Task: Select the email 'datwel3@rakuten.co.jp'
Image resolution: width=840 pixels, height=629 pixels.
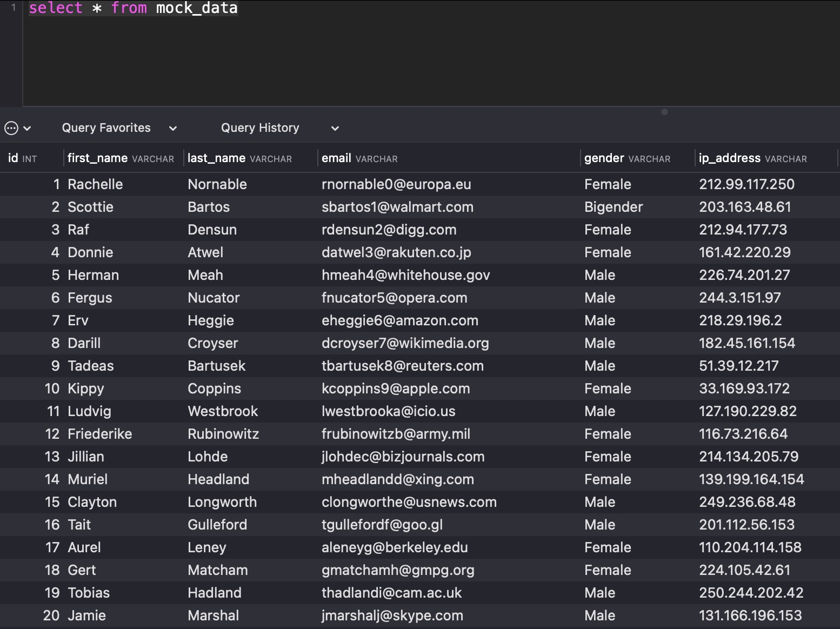Action: pyautogui.click(x=396, y=252)
